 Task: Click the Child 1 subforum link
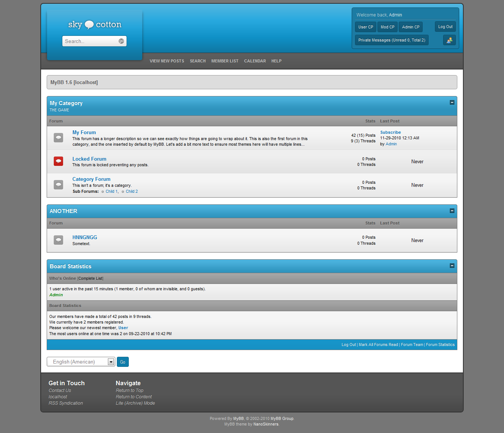111,191
